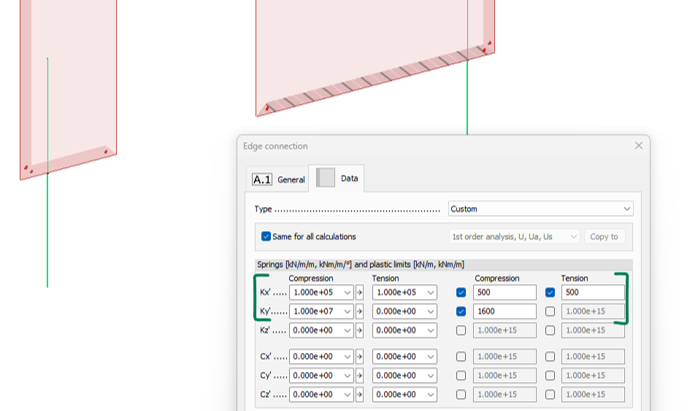Enable Kz' tension plastic limit checkbox
Screen dimensions: 698x411
550,330
